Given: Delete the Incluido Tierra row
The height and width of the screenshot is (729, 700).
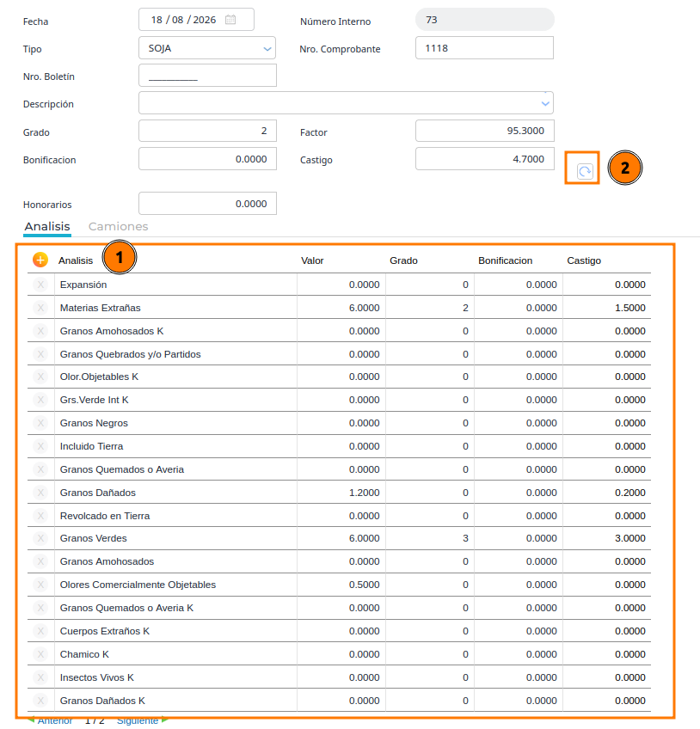Looking at the screenshot, I should coord(40,446).
